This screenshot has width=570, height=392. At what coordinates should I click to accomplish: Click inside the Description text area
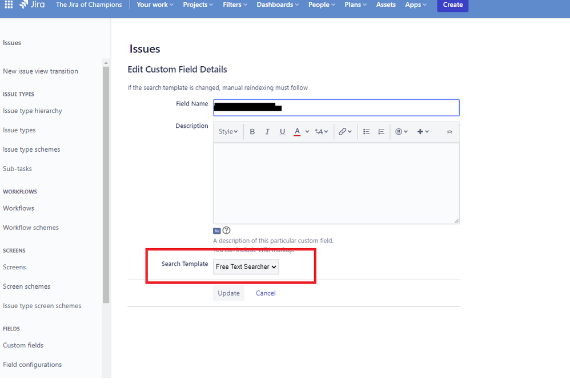click(336, 183)
